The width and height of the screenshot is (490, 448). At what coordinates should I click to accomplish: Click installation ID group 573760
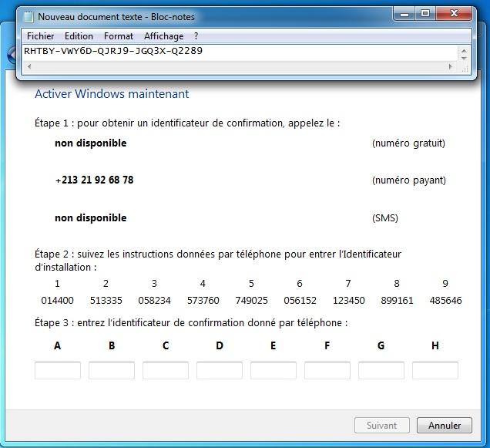pyautogui.click(x=203, y=301)
